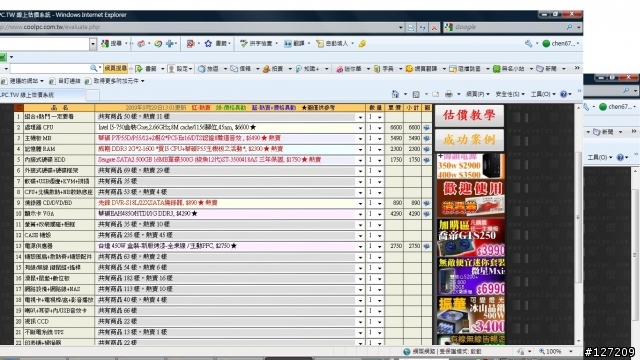640x360 pixels.
Task: Click in the Yahoo toolbar search input field
Action: (x=49, y=68)
